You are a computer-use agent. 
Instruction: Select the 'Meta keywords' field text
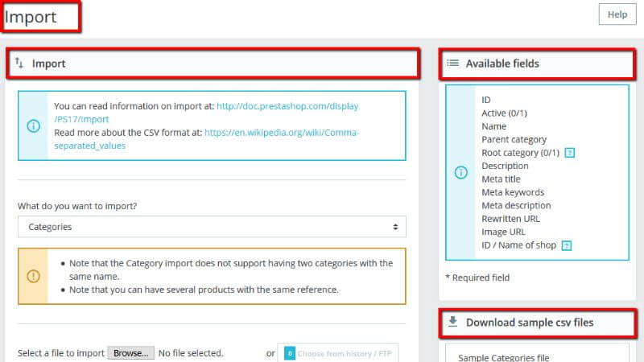pos(513,192)
